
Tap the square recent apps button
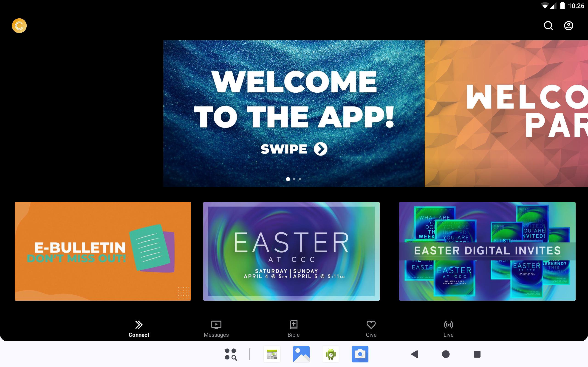477,354
